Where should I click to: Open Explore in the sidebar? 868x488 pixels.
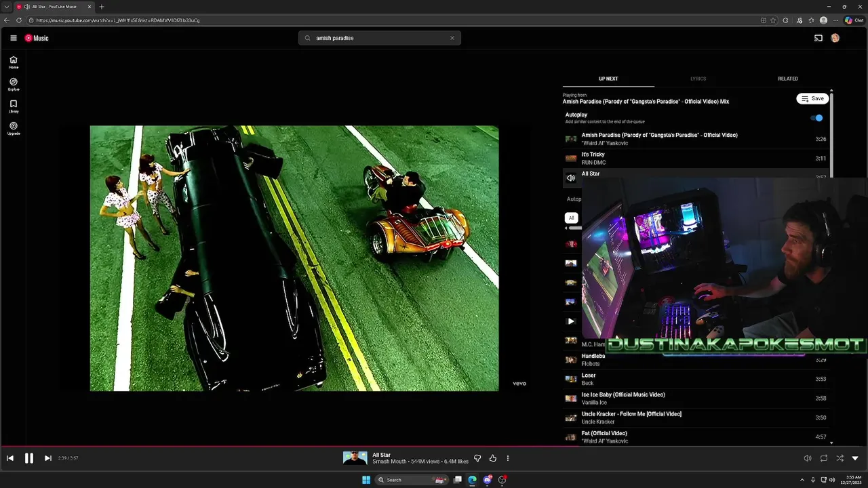point(13,84)
